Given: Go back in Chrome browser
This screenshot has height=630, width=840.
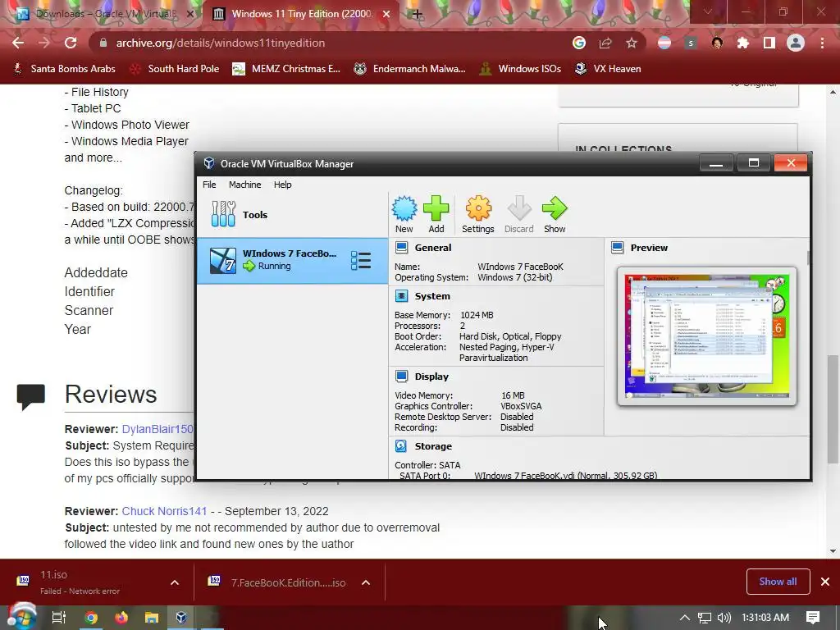Looking at the screenshot, I should tap(18, 43).
